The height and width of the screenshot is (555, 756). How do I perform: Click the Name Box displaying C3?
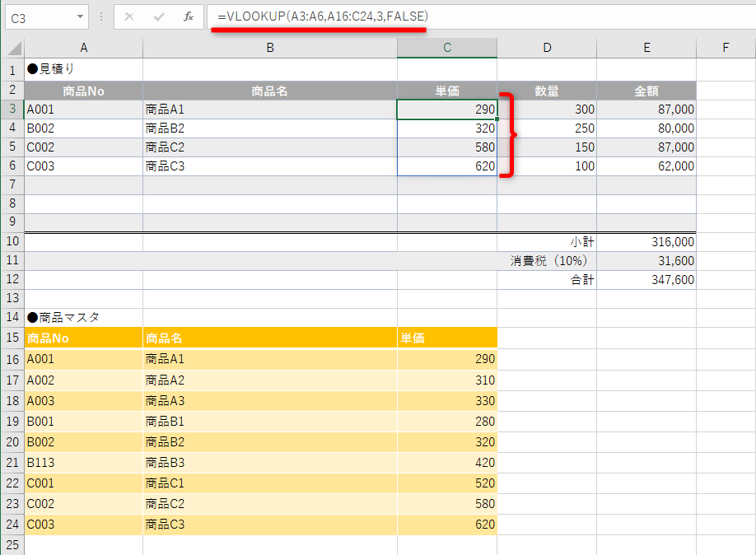pos(33,16)
